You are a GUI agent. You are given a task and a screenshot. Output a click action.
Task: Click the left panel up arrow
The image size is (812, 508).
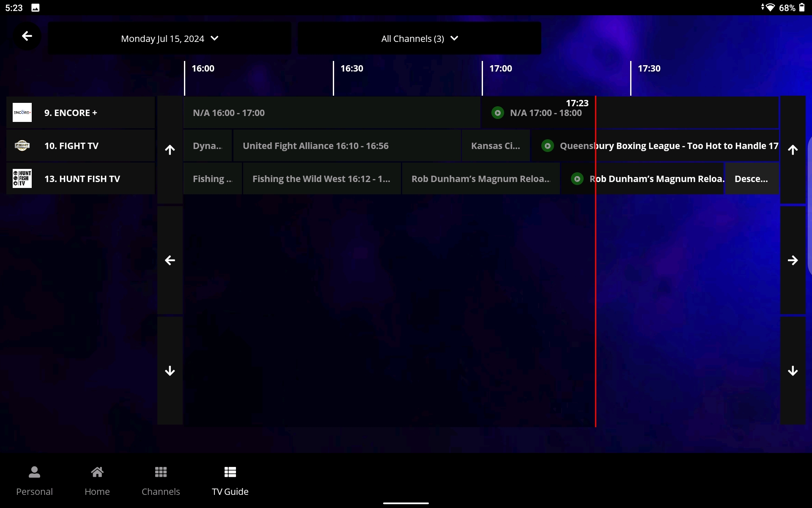[x=170, y=150]
